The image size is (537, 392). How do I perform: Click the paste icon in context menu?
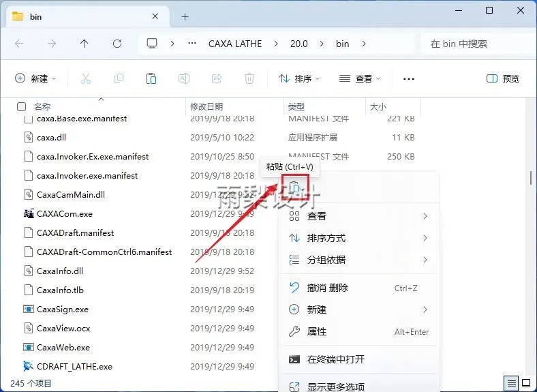tap(295, 187)
